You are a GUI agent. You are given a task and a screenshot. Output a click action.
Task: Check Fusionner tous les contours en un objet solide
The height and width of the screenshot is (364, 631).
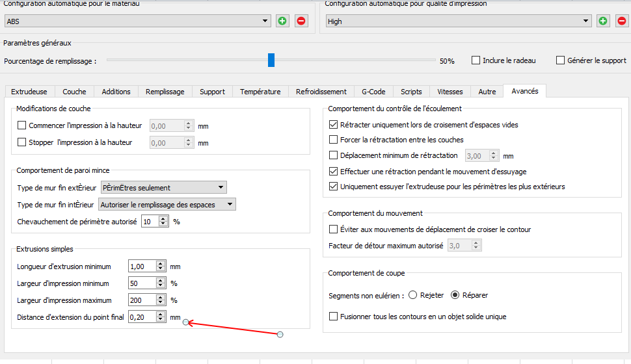click(333, 317)
